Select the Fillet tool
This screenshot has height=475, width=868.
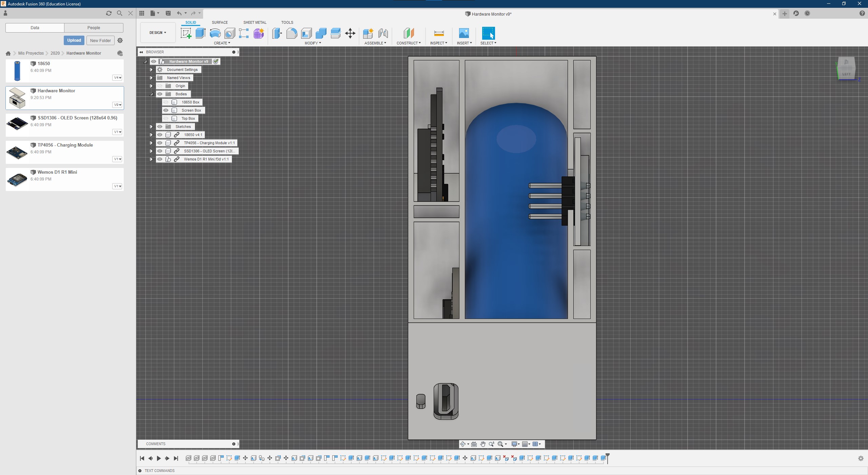tap(292, 33)
